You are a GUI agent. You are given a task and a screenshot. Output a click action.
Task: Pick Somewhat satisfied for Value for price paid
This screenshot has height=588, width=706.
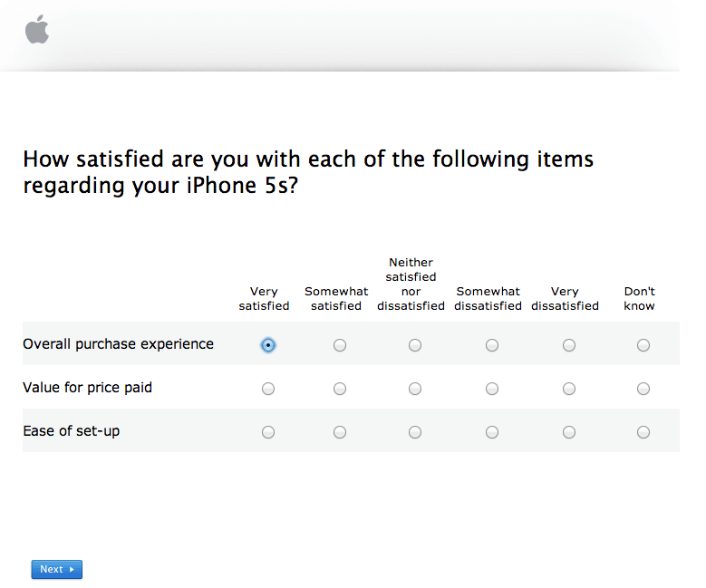pyautogui.click(x=340, y=389)
